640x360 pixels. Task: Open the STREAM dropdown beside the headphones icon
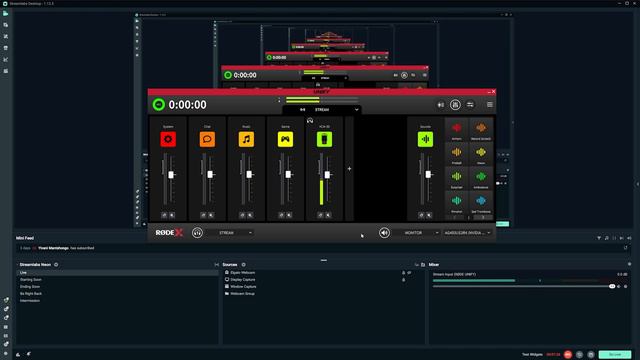pos(230,233)
